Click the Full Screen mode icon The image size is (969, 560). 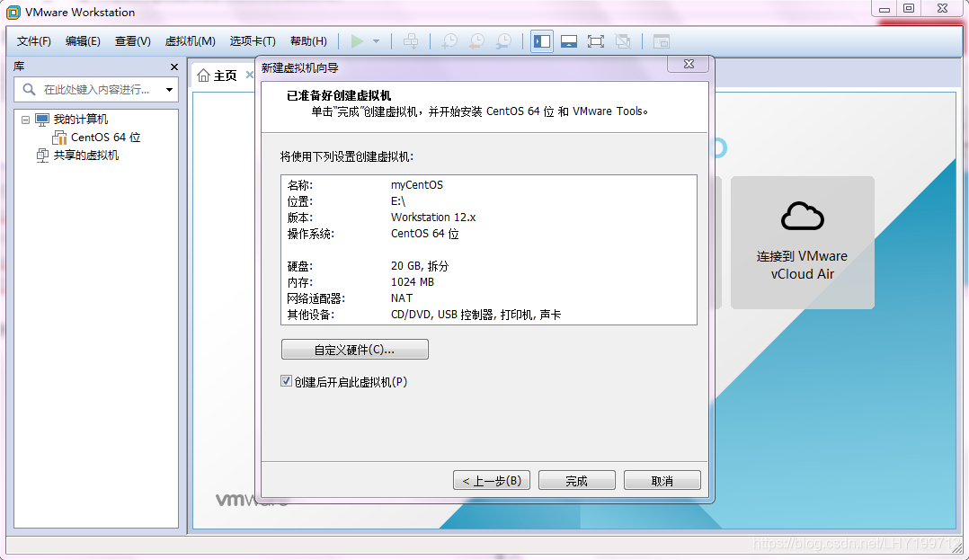(596, 41)
